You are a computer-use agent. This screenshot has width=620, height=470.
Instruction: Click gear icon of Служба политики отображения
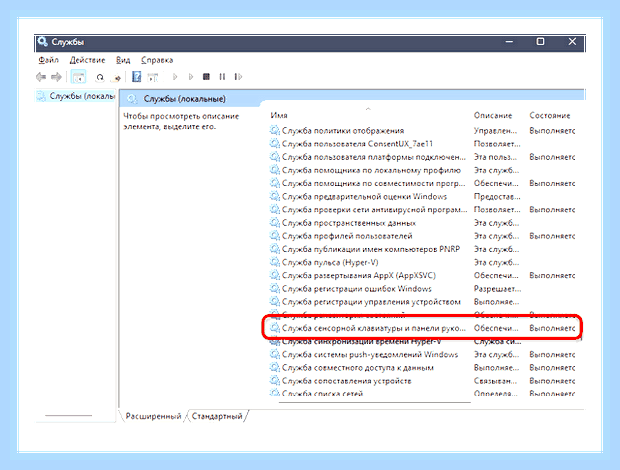coord(274,130)
